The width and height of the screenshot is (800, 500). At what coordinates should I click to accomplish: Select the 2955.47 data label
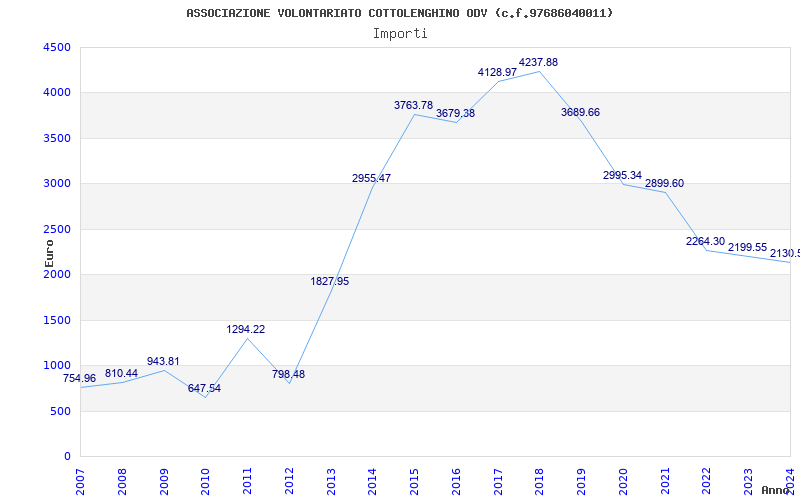point(371,179)
